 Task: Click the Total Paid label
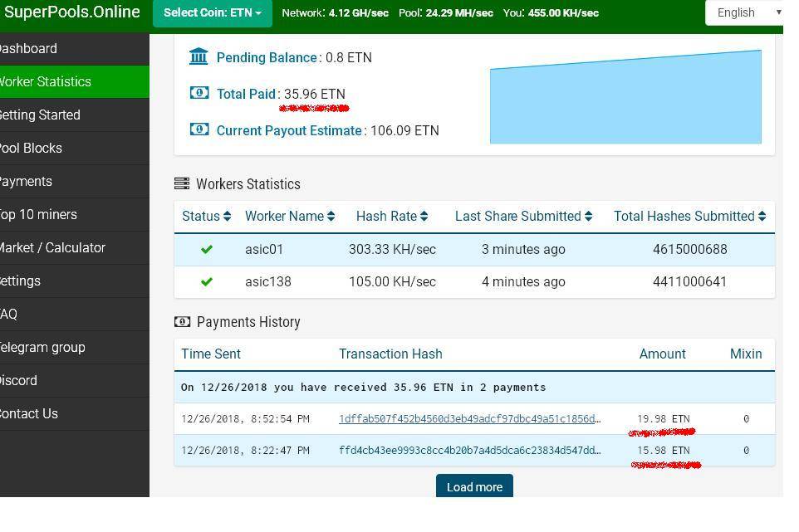tap(246, 94)
